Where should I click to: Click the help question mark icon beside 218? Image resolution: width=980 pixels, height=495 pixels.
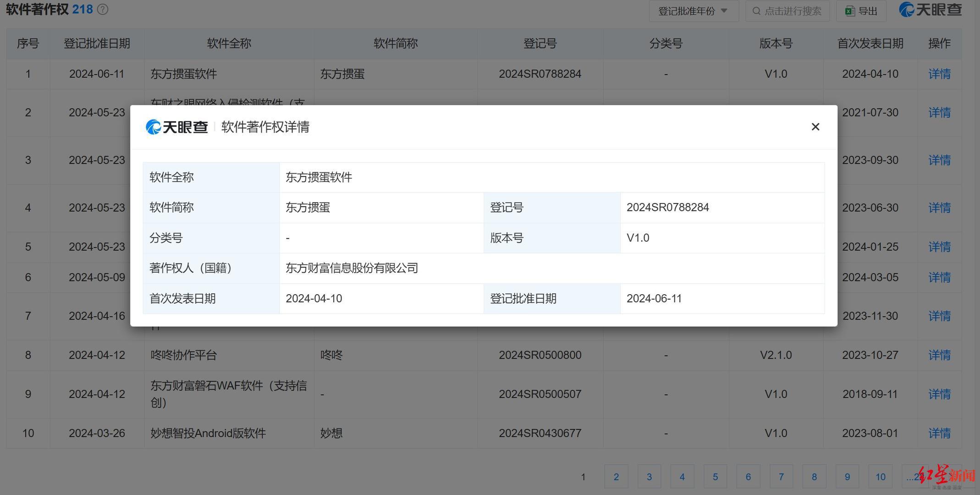point(103,10)
